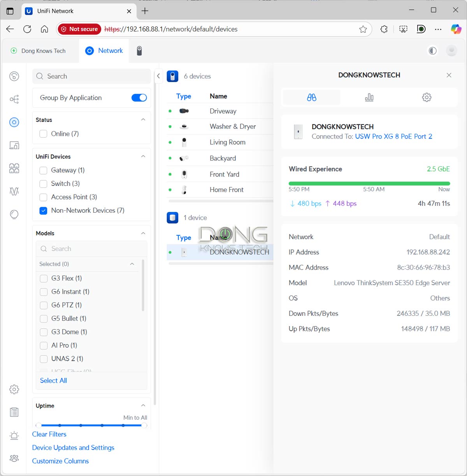Open Client Devices icon in left sidebar

[14, 145]
